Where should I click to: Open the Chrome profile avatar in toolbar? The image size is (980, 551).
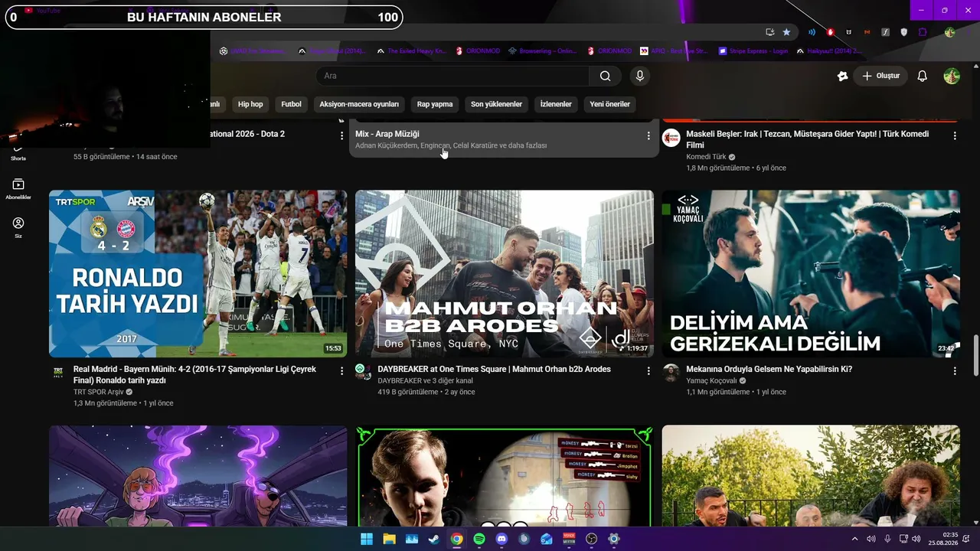click(x=949, y=32)
